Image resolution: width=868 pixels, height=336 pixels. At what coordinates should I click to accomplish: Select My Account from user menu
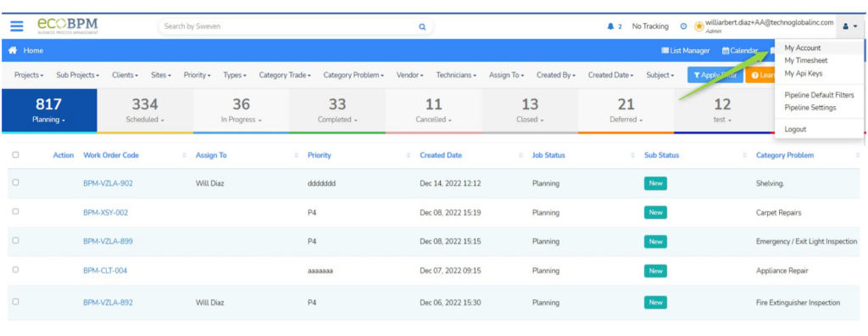(x=803, y=48)
